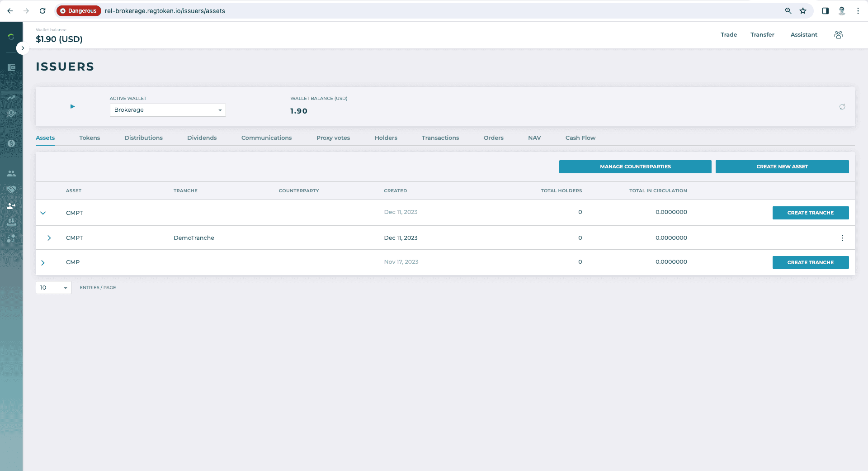Image resolution: width=868 pixels, height=471 pixels.
Task: Refresh the wallet balance with the refresh icon
Action: (x=842, y=107)
